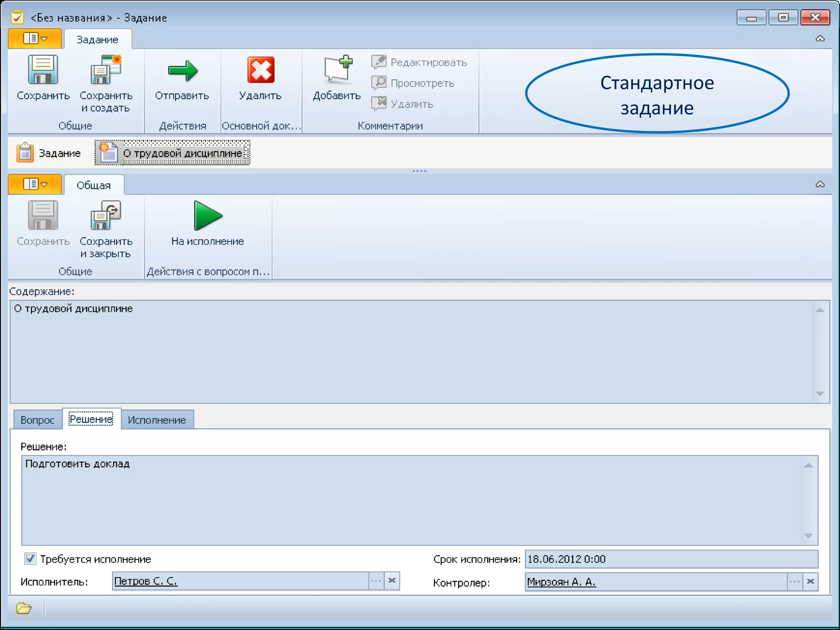Open the Петров С. С. executor link
The image size is (840, 630).
click(x=146, y=581)
